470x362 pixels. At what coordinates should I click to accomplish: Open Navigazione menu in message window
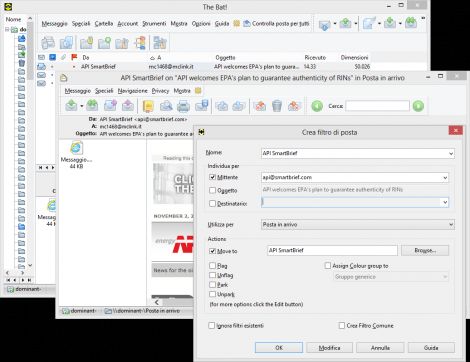pos(132,90)
